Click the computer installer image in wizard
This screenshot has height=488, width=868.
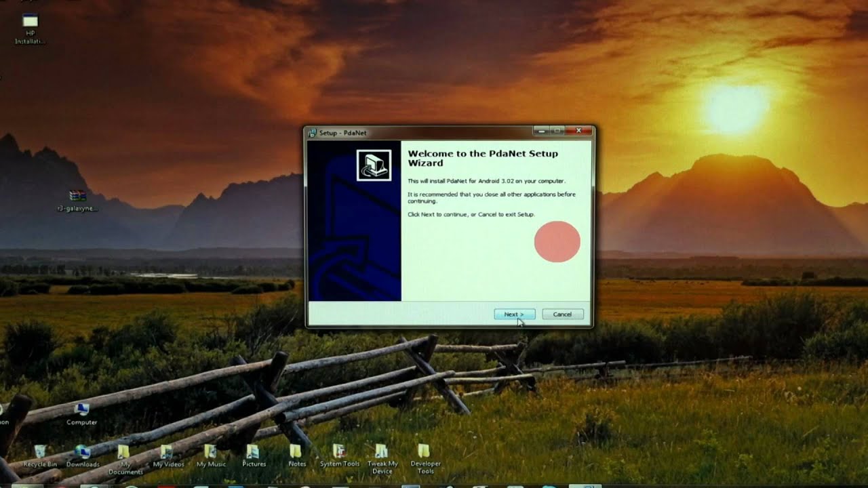374,165
